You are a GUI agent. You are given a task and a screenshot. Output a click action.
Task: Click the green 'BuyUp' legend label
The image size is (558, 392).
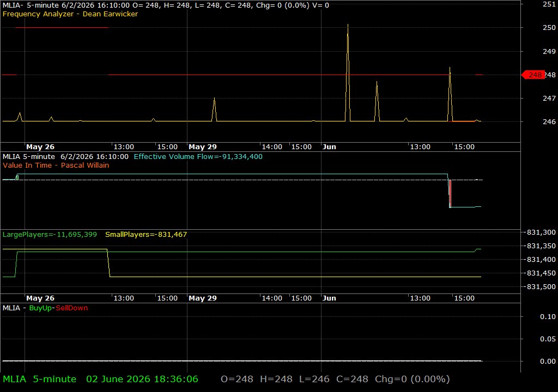click(40, 308)
